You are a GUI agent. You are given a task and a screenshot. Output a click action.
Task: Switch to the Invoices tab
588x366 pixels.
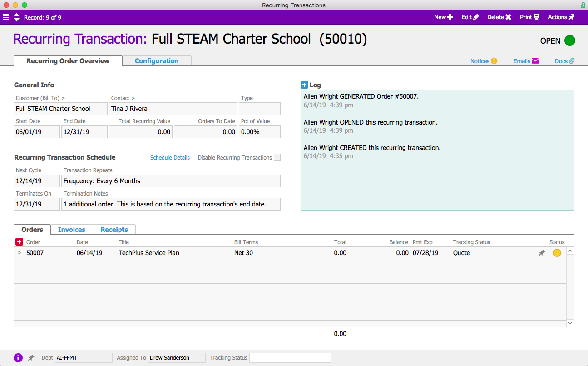tap(72, 230)
